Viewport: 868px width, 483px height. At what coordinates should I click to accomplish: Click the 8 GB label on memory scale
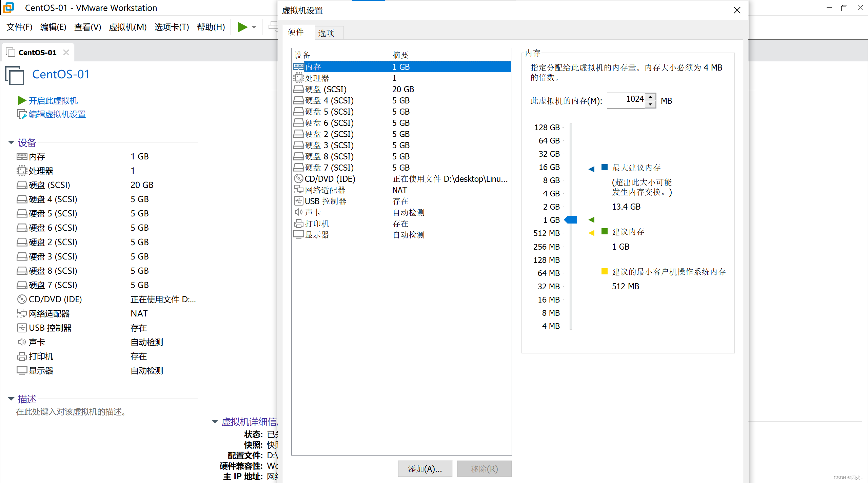(x=551, y=180)
